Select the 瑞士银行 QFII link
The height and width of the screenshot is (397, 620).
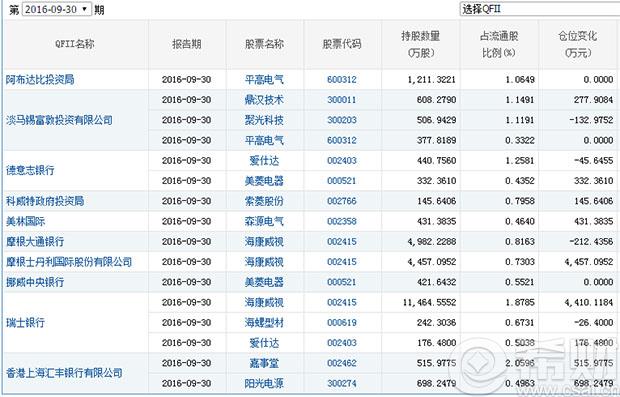pyautogui.click(x=25, y=322)
